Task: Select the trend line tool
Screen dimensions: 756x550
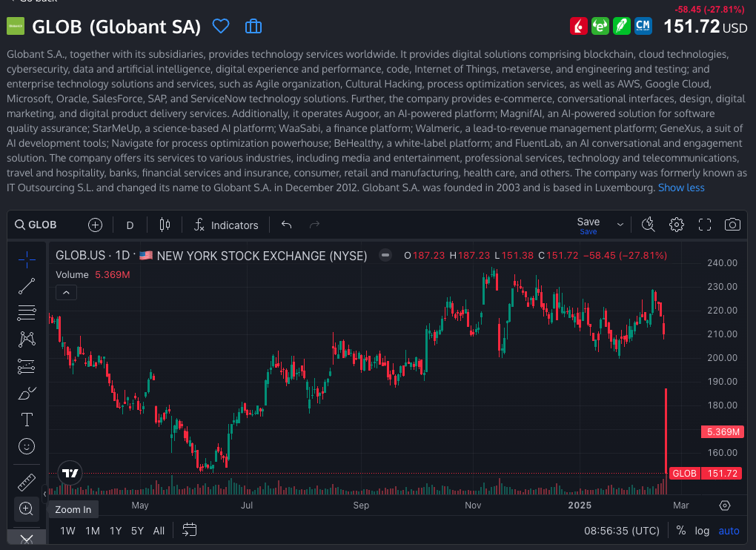Action: pyautogui.click(x=27, y=286)
